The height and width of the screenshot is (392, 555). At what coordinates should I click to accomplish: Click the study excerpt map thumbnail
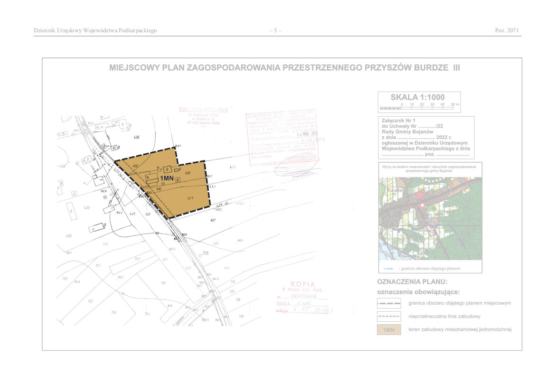tap(430, 218)
